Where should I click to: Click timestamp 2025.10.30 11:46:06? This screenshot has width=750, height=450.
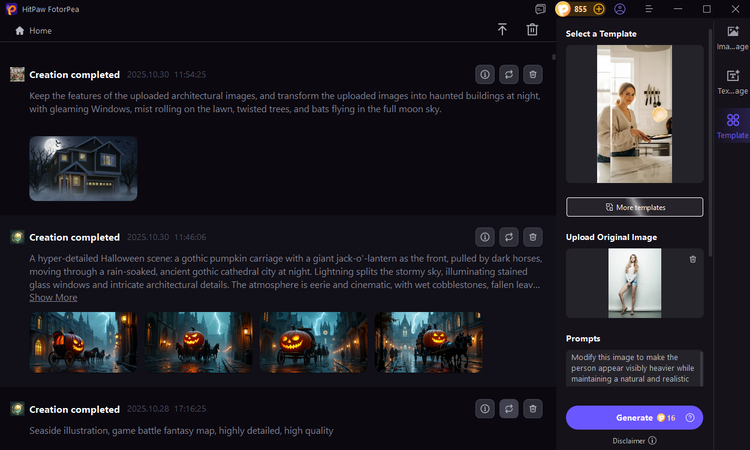click(x=166, y=237)
